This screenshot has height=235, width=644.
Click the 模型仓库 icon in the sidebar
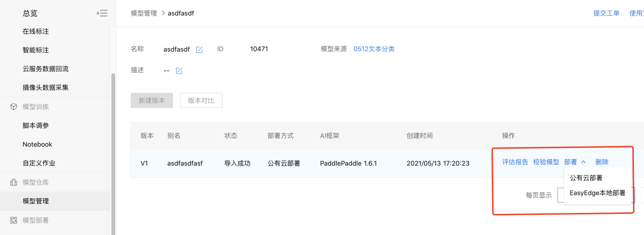click(14, 182)
